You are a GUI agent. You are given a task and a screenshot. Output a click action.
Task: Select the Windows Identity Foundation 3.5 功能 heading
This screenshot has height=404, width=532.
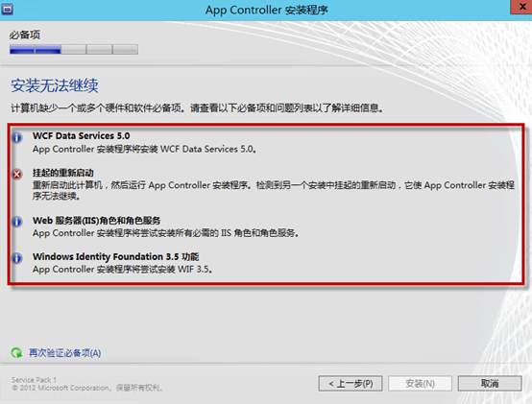coord(115,256)
